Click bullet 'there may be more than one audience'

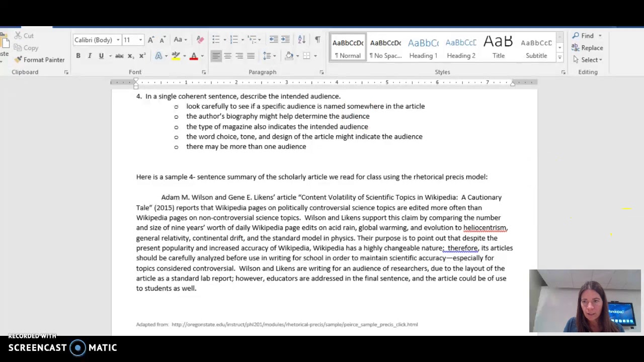click(x=246, y=147)
